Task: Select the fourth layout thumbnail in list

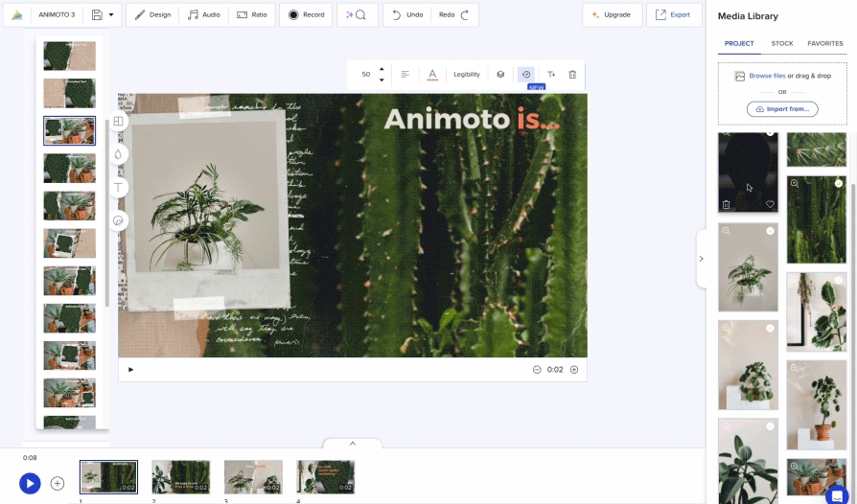Action: (69, 169)
